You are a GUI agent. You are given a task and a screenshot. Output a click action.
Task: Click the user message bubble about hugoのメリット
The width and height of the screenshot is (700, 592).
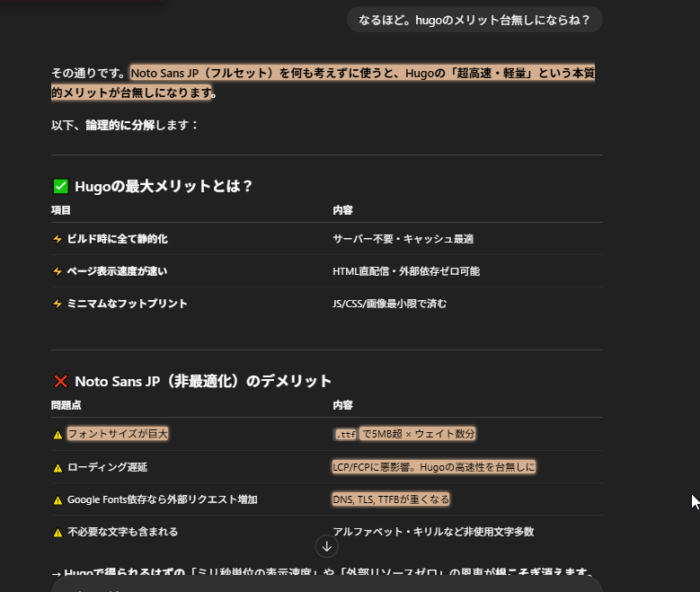tap(474, 20)
